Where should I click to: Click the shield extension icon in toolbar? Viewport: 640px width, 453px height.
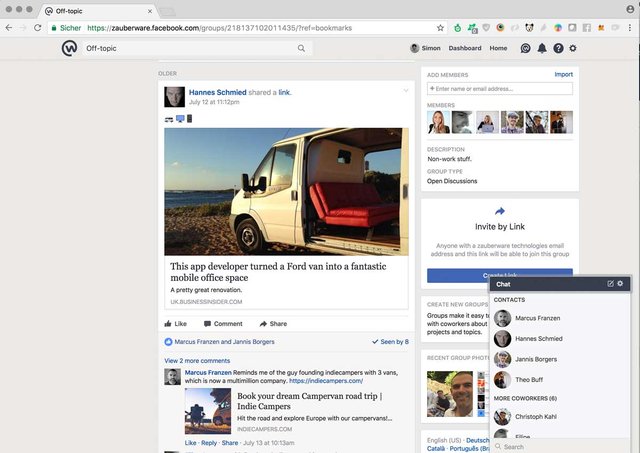pos(486,28)
